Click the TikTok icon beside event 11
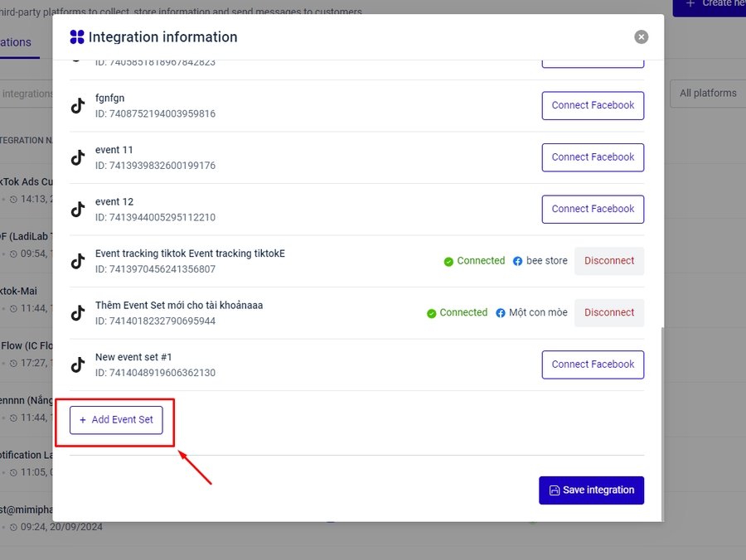Screen dimensions: 746x560 pyautogui.click(x=78, y=157)
